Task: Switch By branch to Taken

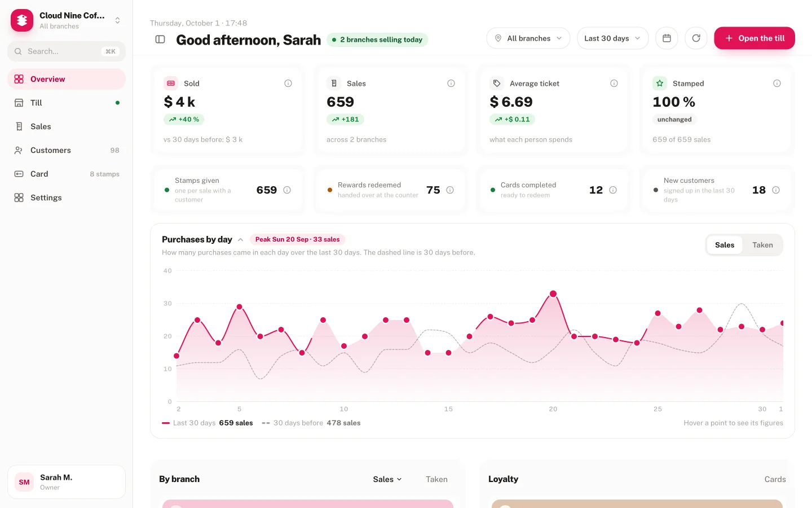Action: (x=436, y=479)
